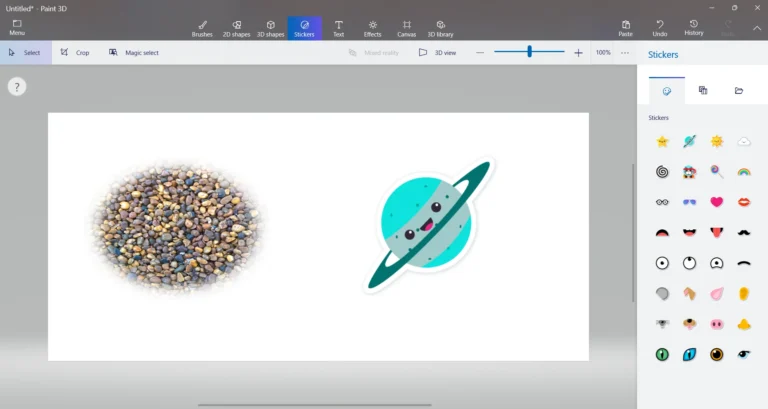Collapse the top toolbar with the chevron
768x409 pixels.
(757, 28)
